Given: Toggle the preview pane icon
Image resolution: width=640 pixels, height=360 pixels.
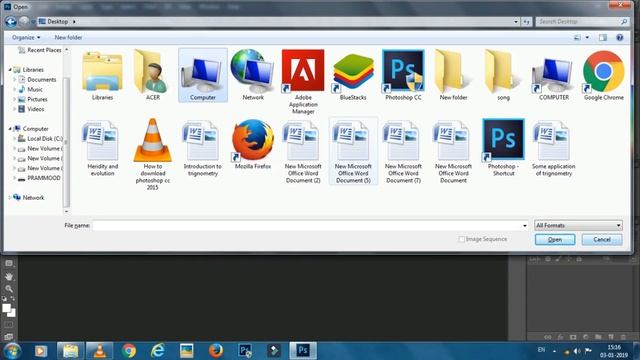Looking at the screenshot, I should (603, 38).
